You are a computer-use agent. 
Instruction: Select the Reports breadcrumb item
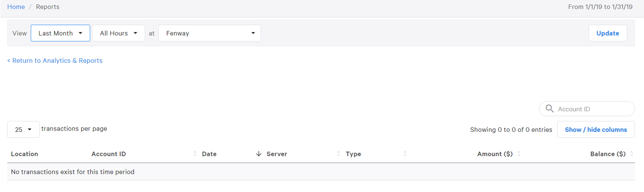47,7
